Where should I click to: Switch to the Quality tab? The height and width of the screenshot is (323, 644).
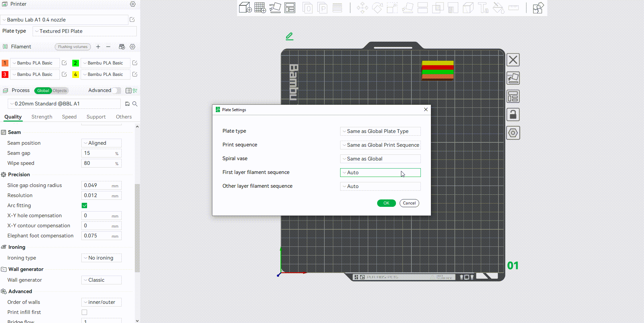(x=13, y=117)
